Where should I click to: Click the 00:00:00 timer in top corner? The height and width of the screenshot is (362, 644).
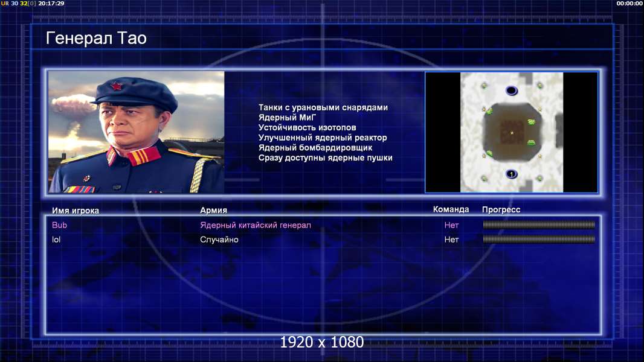coord(630,3)
